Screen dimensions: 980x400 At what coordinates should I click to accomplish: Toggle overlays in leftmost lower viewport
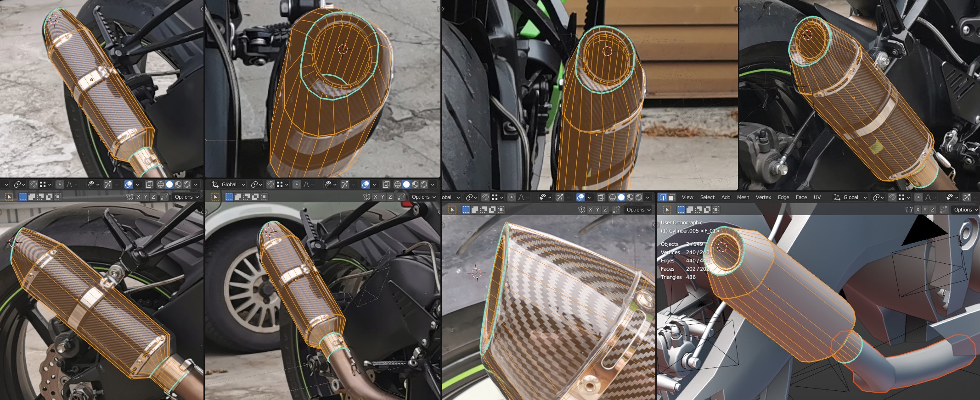pyautogui.click(x=129, y=184)
